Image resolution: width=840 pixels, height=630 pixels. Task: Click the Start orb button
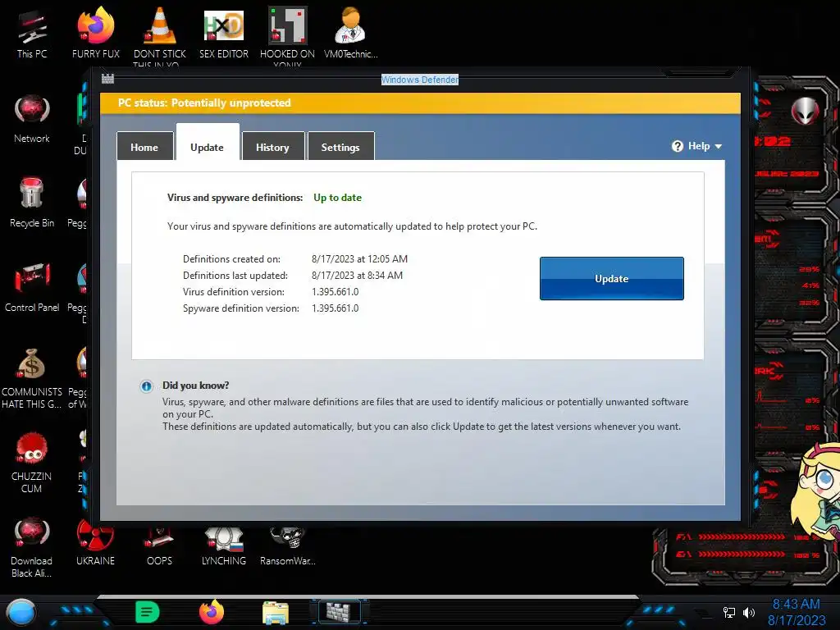pyautogui.click(x=21, y=612)
